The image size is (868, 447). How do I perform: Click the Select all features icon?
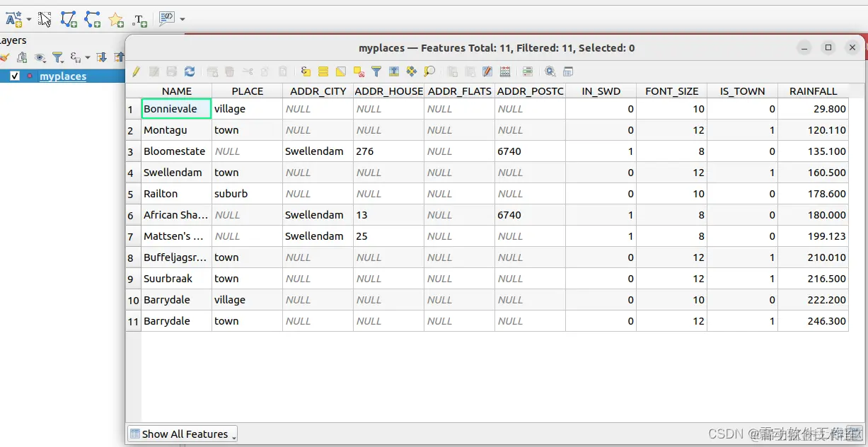(x=323, y=71)
